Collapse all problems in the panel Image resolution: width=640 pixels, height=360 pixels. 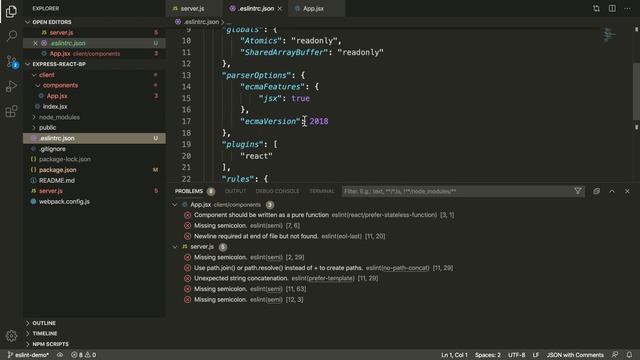click(596, 191)
